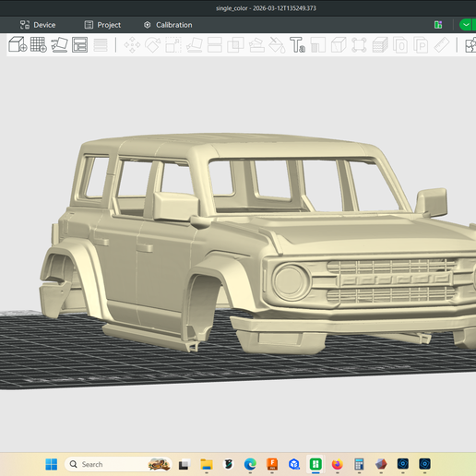Arrange all objects on the plate
This screenshot has width=476, height=476.
pyautogui.click(x=79, y=44)
